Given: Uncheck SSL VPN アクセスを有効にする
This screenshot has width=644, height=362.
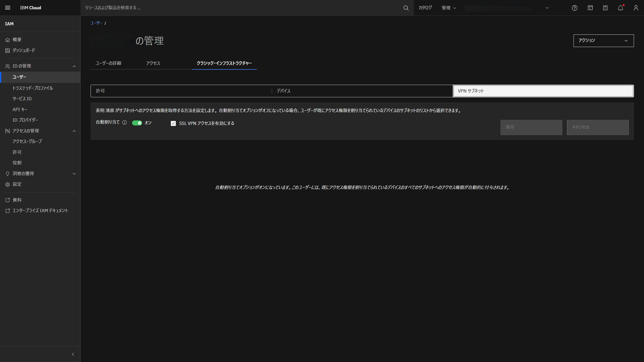Looking at the screenshot, I should click(x=173, y=123).
